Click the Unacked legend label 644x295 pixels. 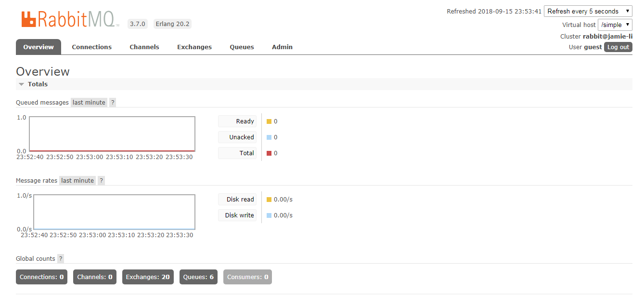pyautogui.click(x=237, y=137)
